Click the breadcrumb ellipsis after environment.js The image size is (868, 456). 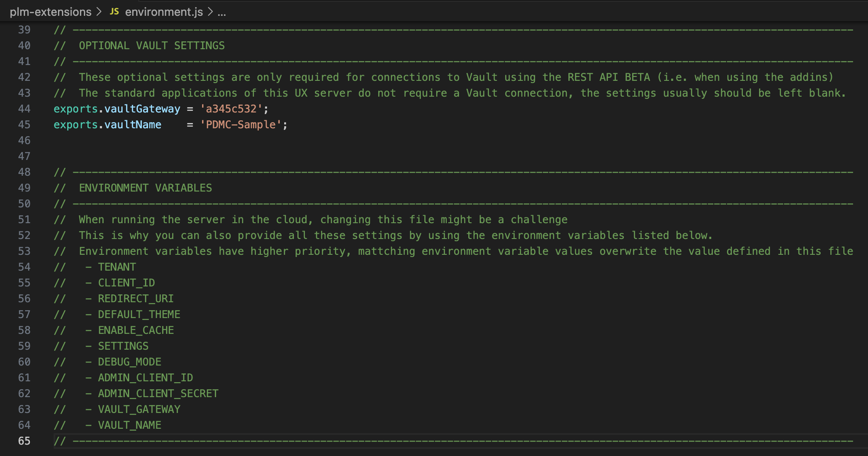(222, 12)
